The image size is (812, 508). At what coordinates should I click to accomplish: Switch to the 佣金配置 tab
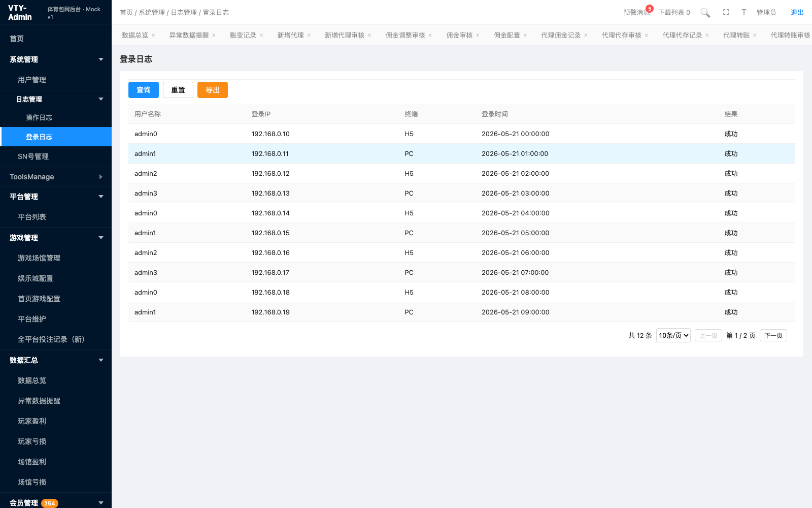pos(507,36)
